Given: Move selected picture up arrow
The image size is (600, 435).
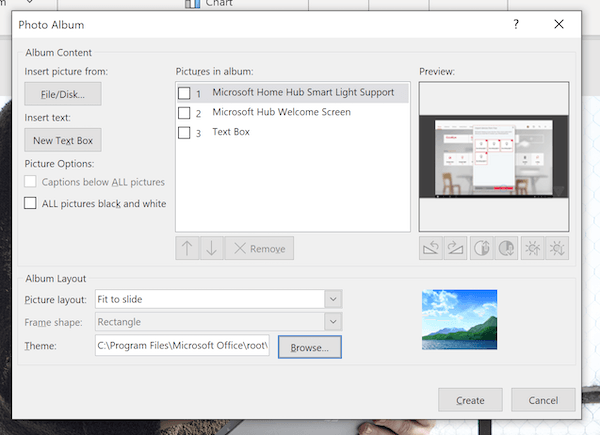Looking at the screenshot, I should (x=187, y=248).
